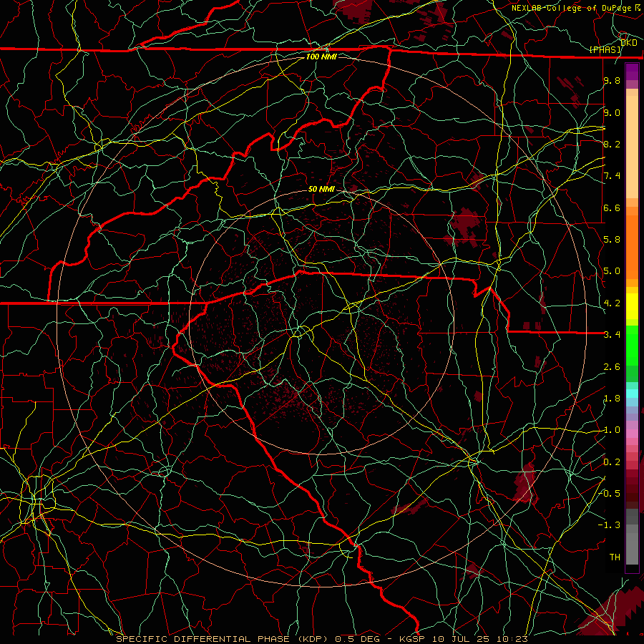Click the 0.2 scale value
Viewport: 644px width, 644px height.
(612, 462)
